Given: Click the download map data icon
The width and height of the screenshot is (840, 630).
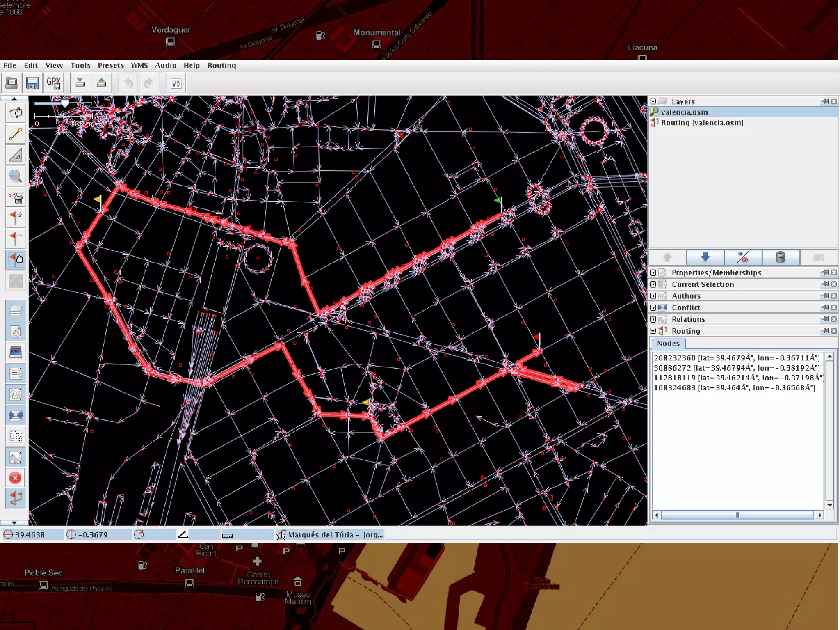Looking at the screenshot, I should click(80, 83).
